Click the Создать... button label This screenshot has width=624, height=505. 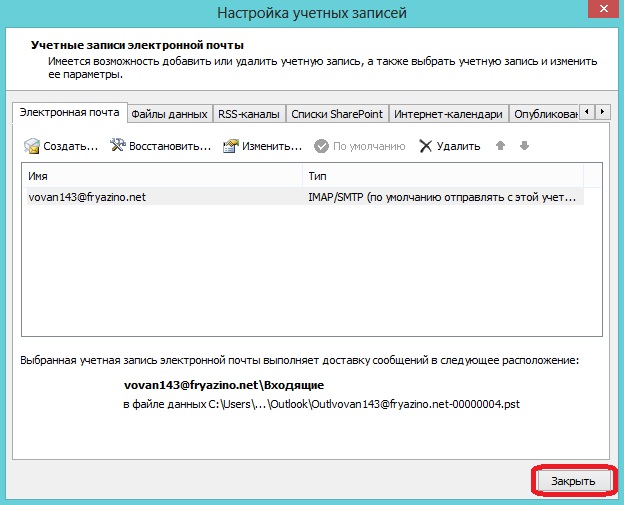point(70,146)
